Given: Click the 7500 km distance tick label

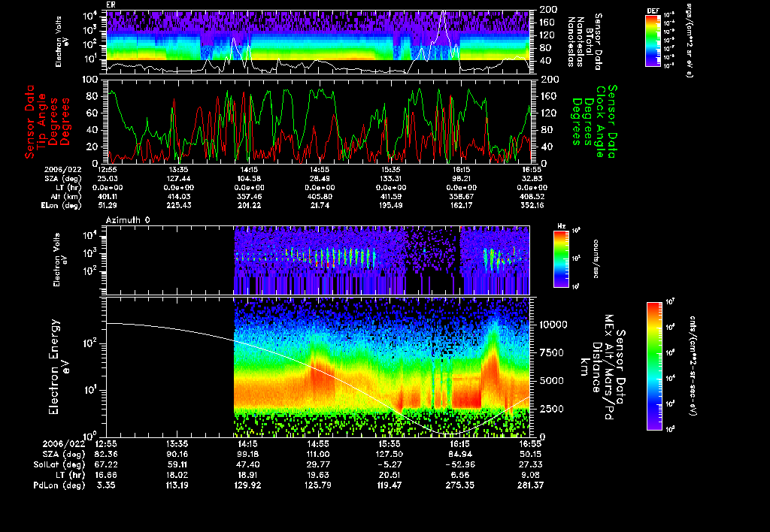Looking at the screenshot, I should tap(553, 352).
